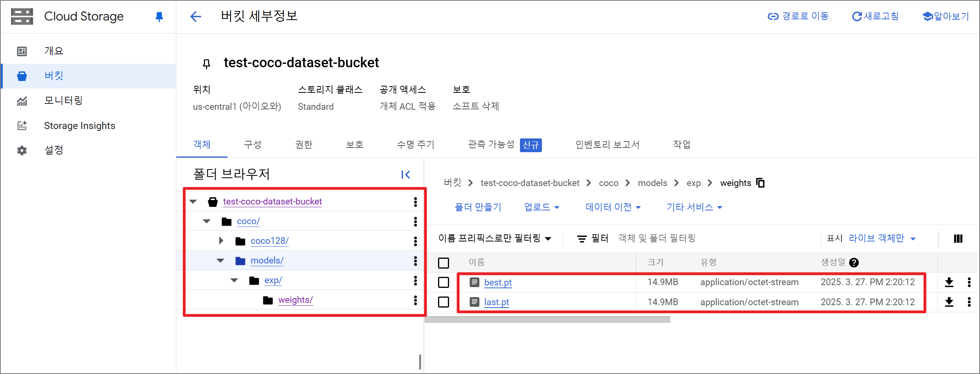Click the 개요 overview sidebar icon
980x374 pixels.
(22, 51)
